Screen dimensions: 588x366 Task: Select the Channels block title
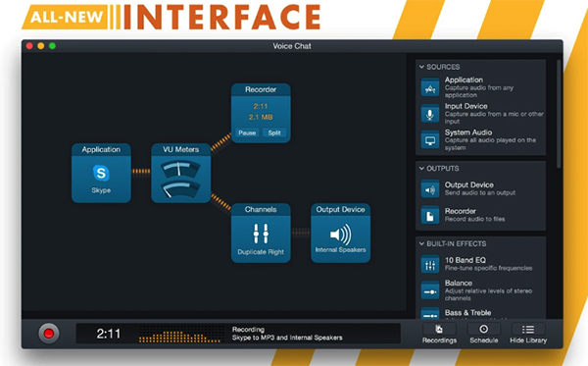[x=261, y=209]
